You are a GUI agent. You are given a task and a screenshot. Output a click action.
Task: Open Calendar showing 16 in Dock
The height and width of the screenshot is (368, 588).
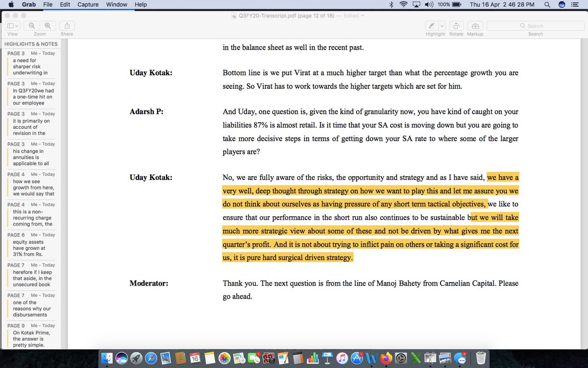[x=195, y=358]
